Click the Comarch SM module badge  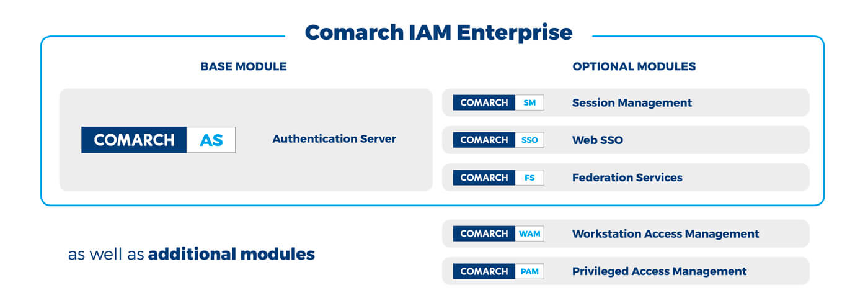pos(498,102)
